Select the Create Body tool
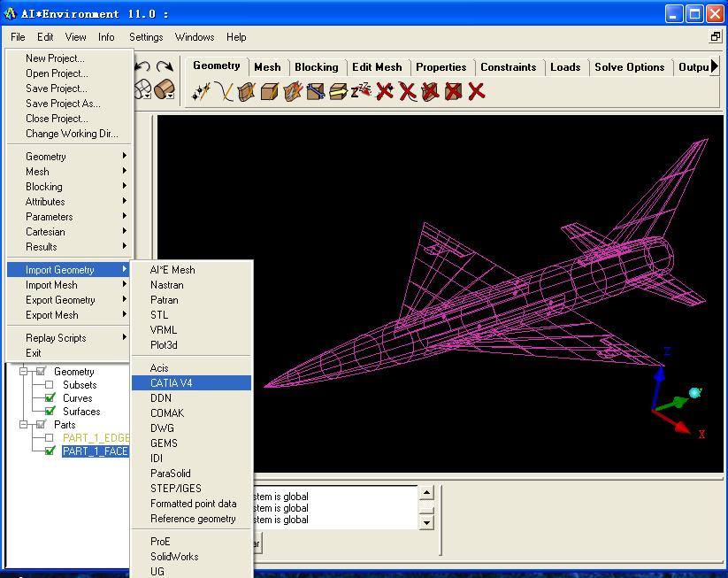The width and height of the screenshot is (728, 578). click(x=270, y=91)
